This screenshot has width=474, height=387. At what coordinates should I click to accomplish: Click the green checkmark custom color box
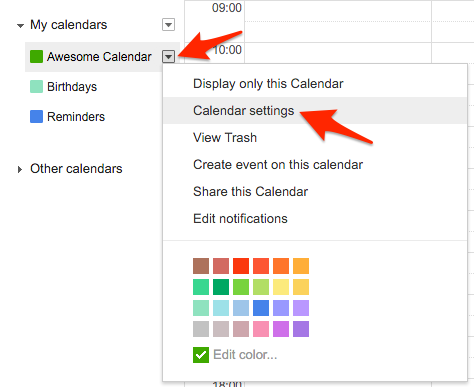tap(201, 355)
